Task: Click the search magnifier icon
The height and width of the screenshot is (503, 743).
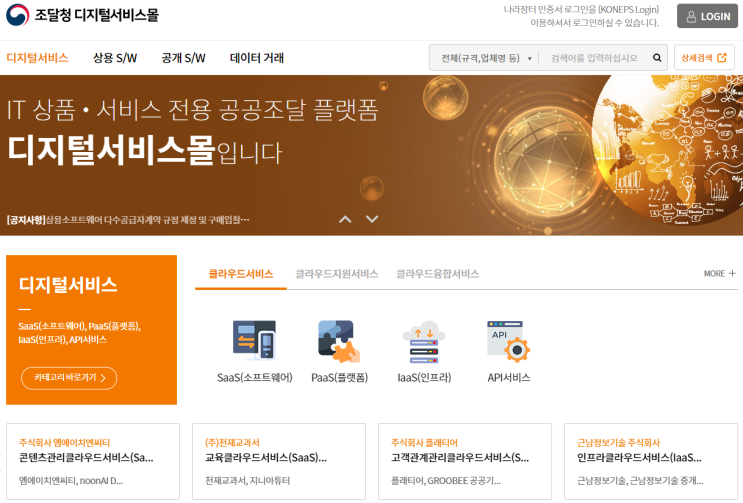Action: [x=657, y=58]
